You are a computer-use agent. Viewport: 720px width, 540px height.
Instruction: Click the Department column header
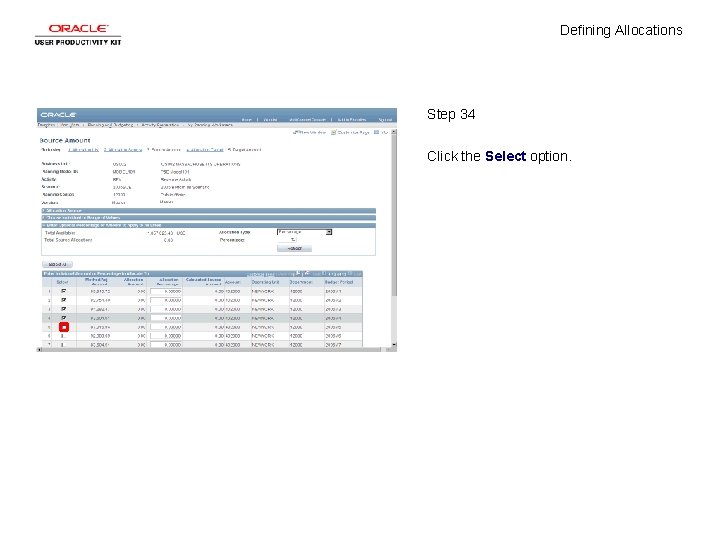click(301, 282)
